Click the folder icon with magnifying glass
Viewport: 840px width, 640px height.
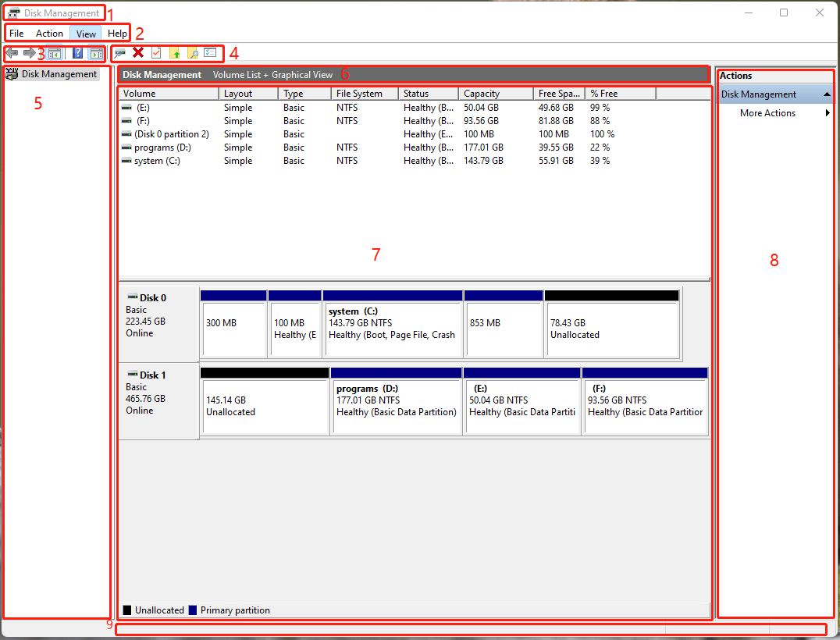click(x=193, y=53)
